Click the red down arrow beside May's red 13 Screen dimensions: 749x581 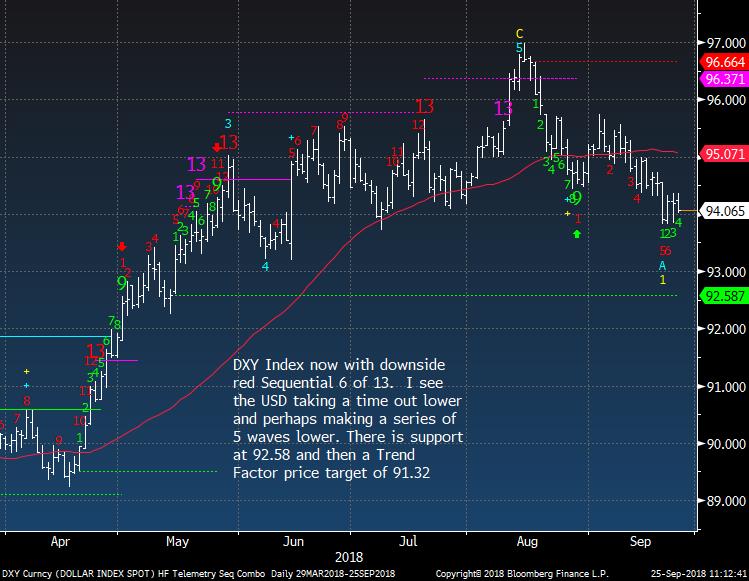pyautogui.click(x=217, y=146)
